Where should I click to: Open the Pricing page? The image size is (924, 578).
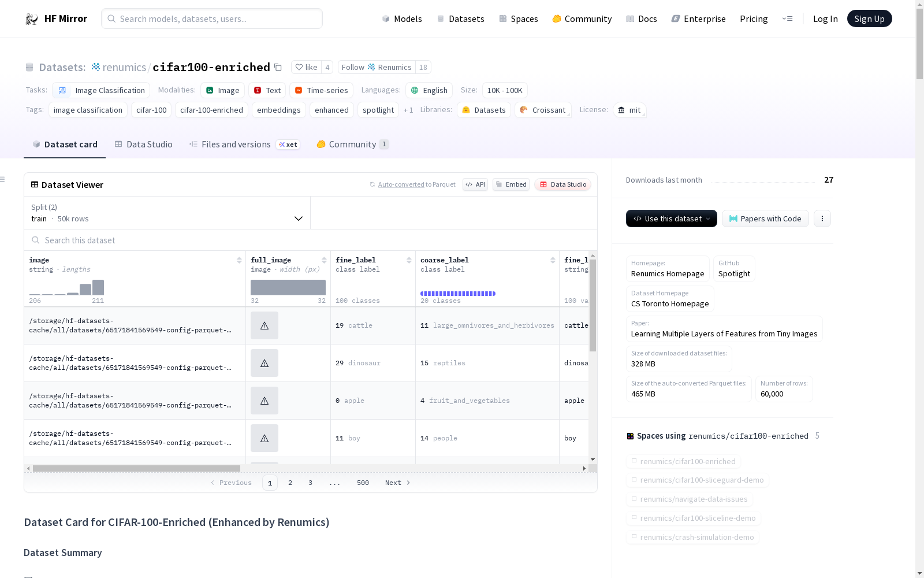tap(754, 19)
